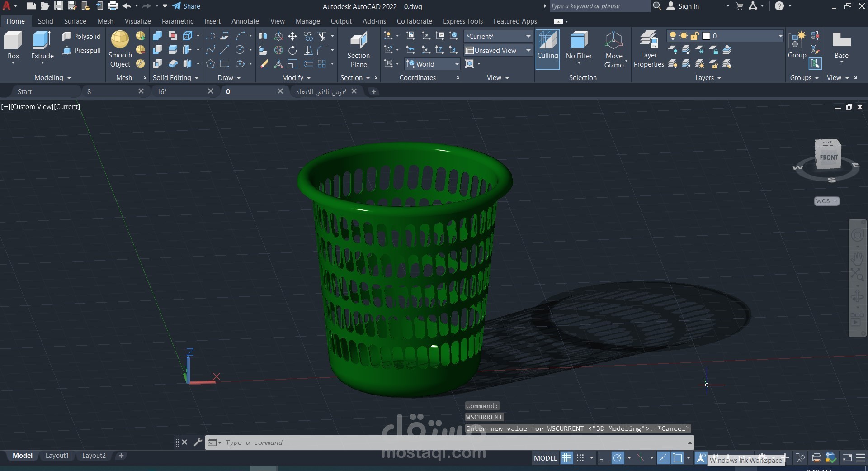The height and width of the screenshot is (471, 868).
Task: Click the Plot printer icon in Quick Access
Action: (x=113, y=6)
